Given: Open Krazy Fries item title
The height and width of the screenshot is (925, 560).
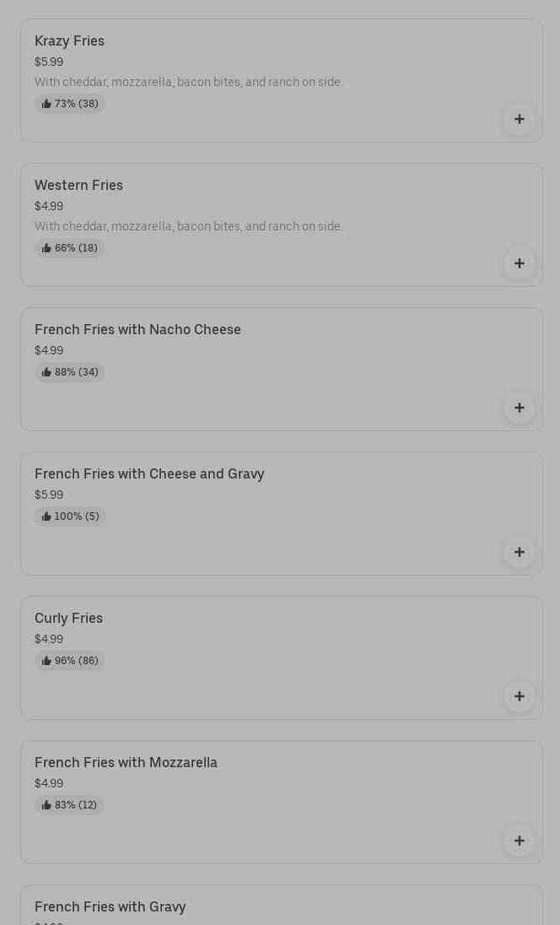Looking at the screenshot, I should pos(69,41).
